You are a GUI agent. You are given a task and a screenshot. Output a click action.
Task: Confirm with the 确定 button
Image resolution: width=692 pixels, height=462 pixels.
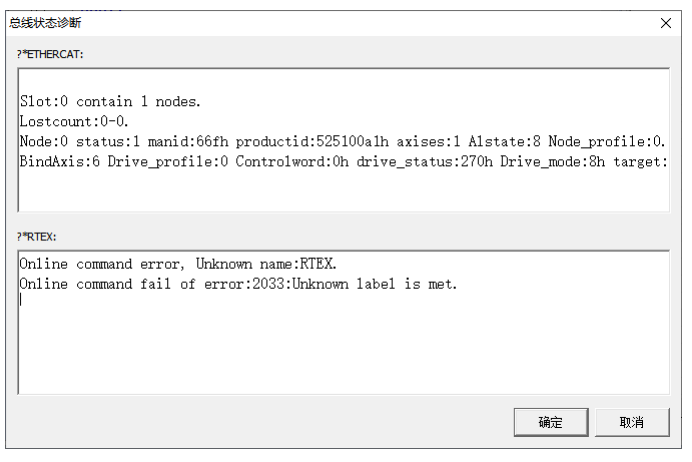(x=551, y=422)
